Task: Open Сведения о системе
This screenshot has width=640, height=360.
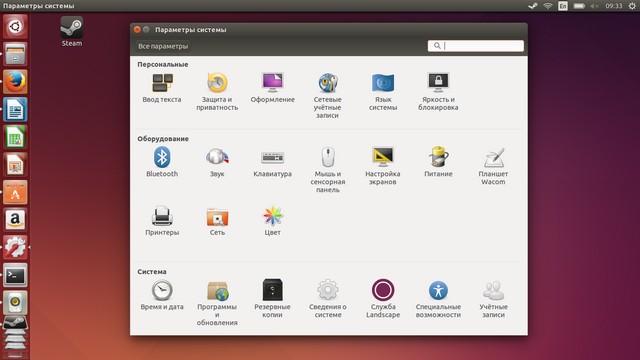Action: pyautogui.click(x=328, y=299)
